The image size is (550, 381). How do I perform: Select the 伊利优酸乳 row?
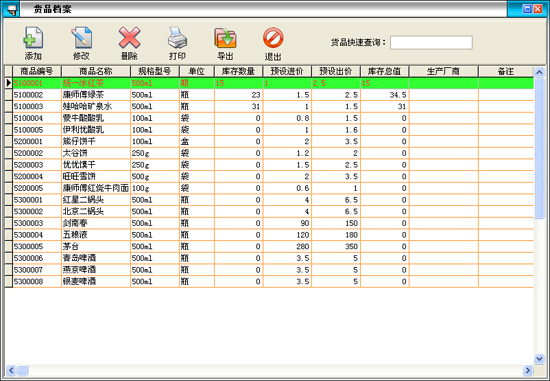pyautogui.click(x=269, y=130)
